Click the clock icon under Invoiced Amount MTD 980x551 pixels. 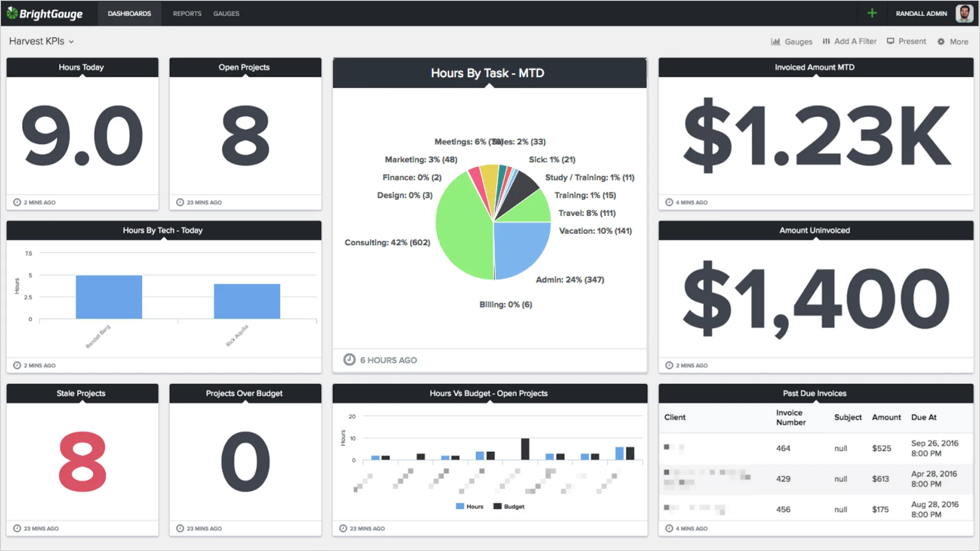click(x=669, y=202)
